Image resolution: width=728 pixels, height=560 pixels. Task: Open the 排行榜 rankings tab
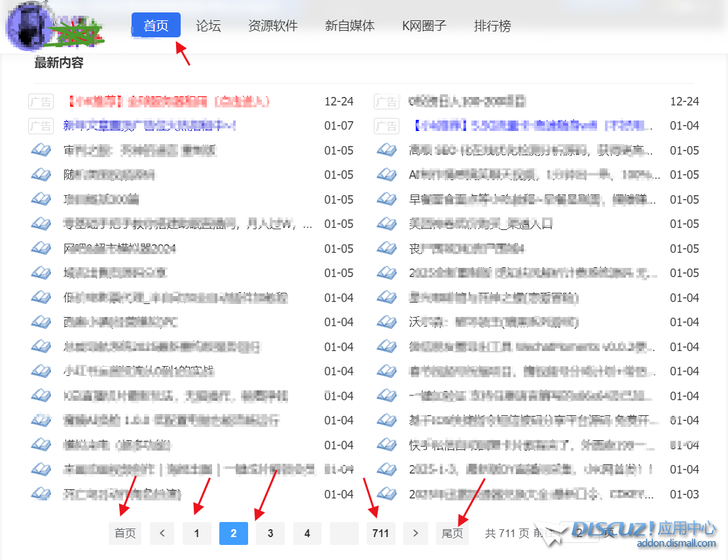[492, 26]
